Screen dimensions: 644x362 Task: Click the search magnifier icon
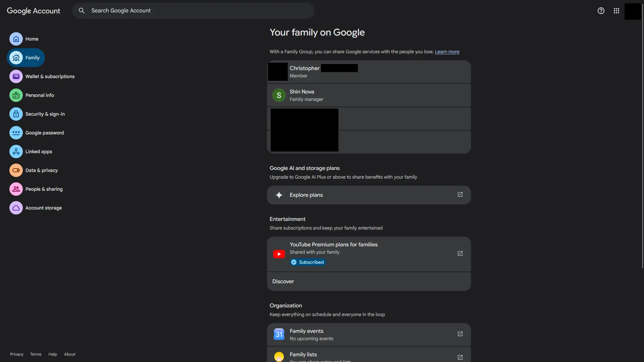[x=82, y=11]
